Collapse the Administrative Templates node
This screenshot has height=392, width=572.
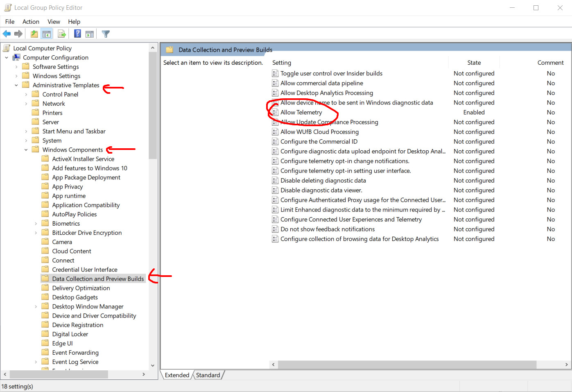coord(16,85)
